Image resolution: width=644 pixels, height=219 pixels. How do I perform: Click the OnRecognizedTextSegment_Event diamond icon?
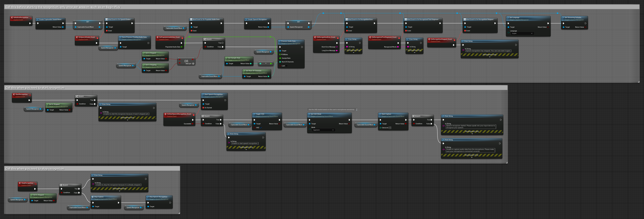point(370,37)
